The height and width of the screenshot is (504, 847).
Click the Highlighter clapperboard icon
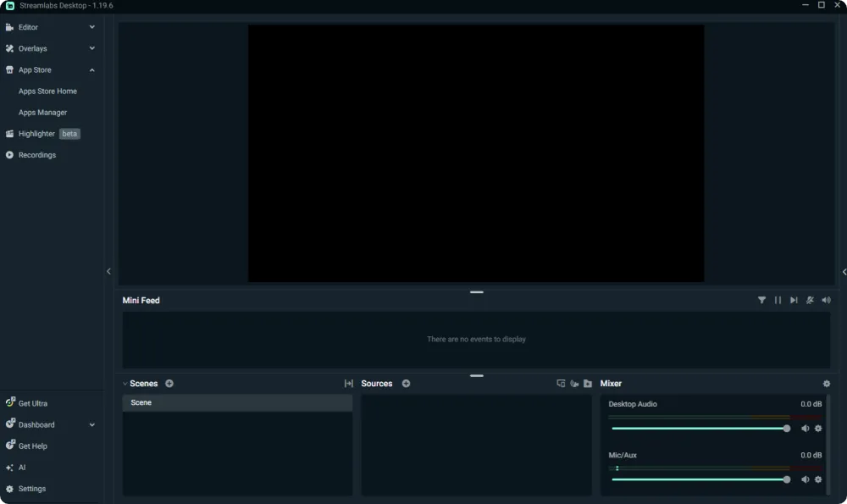(9, 134)
